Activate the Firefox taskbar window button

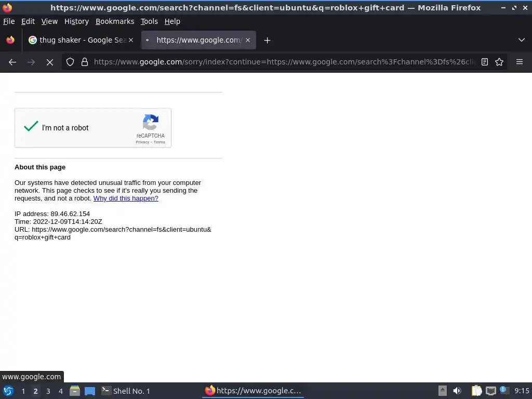tap(253, 391)
